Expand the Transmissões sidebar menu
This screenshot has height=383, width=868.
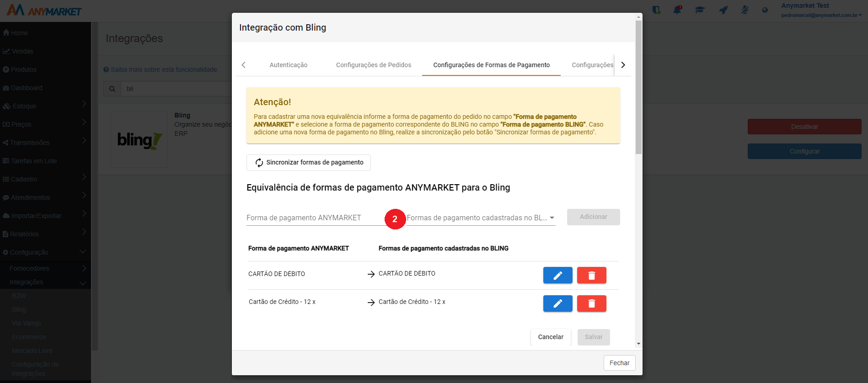45,143
